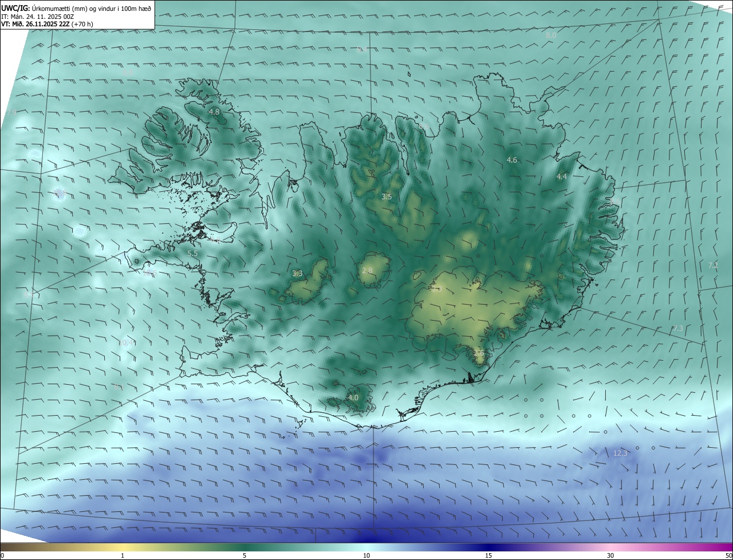733x560 pixels.
Task: Click the 2.6 value label on the southern glacier tongue
Action: tap(479, 354)
